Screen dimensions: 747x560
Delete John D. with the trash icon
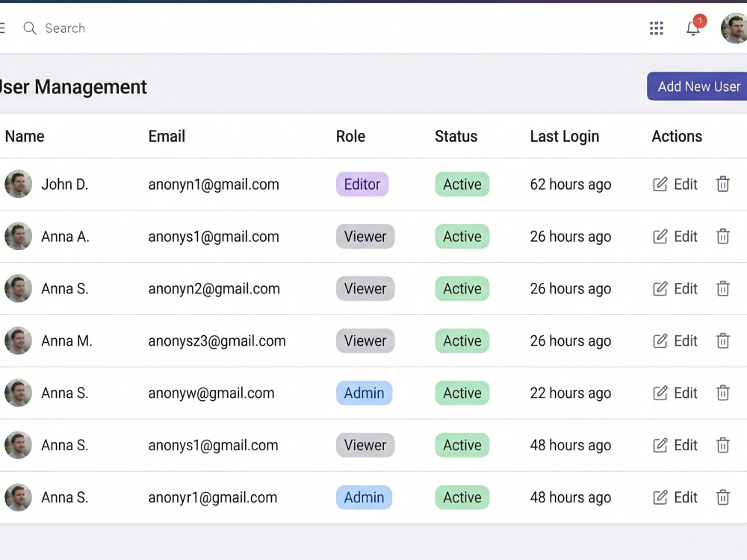coord(722,184)
